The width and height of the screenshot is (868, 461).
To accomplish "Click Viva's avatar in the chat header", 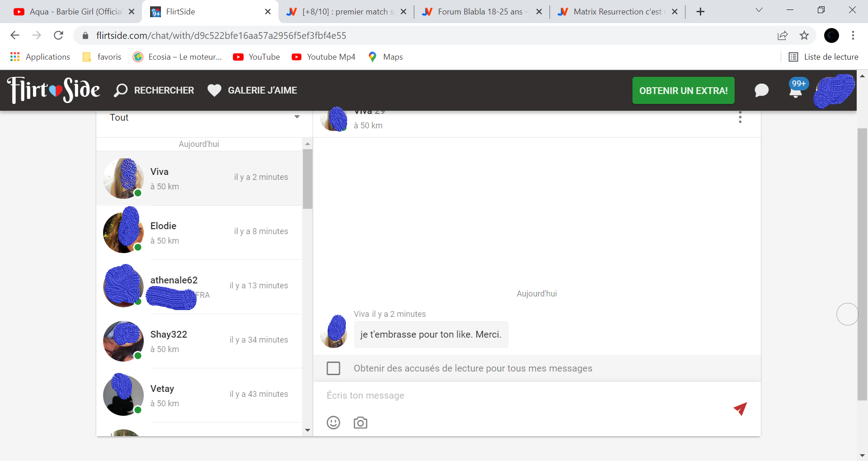I will click(334, 119).
